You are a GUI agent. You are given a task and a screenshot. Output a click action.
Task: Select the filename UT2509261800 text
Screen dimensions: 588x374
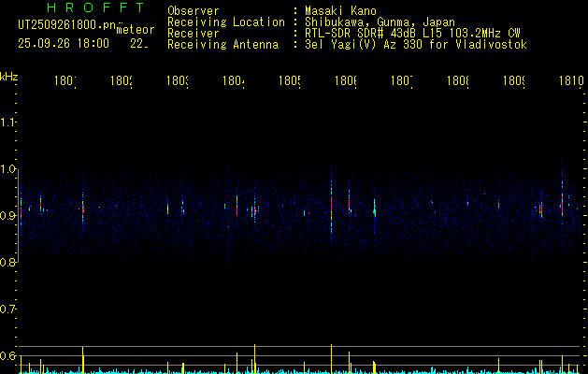pos(67,25)
